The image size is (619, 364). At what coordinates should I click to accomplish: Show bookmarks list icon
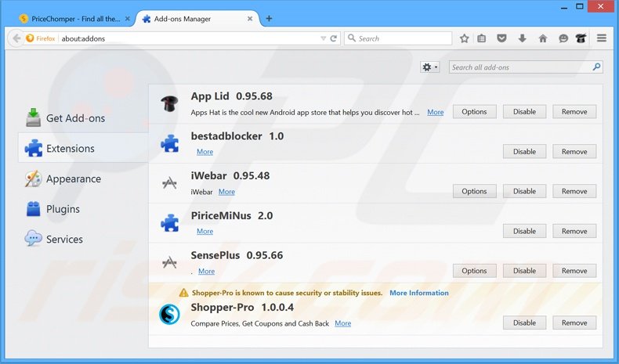click(482, 38)
